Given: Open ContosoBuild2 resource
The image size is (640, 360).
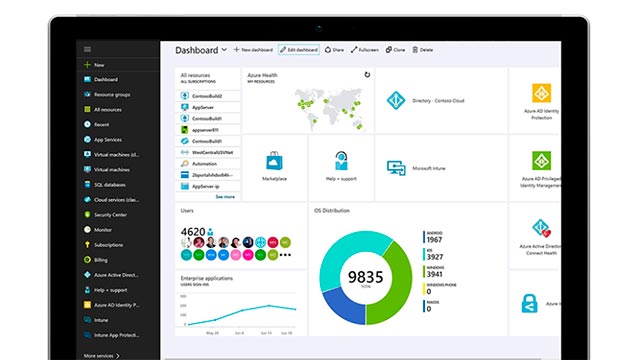Looking at the screenshot, I should tap(208, 96).
